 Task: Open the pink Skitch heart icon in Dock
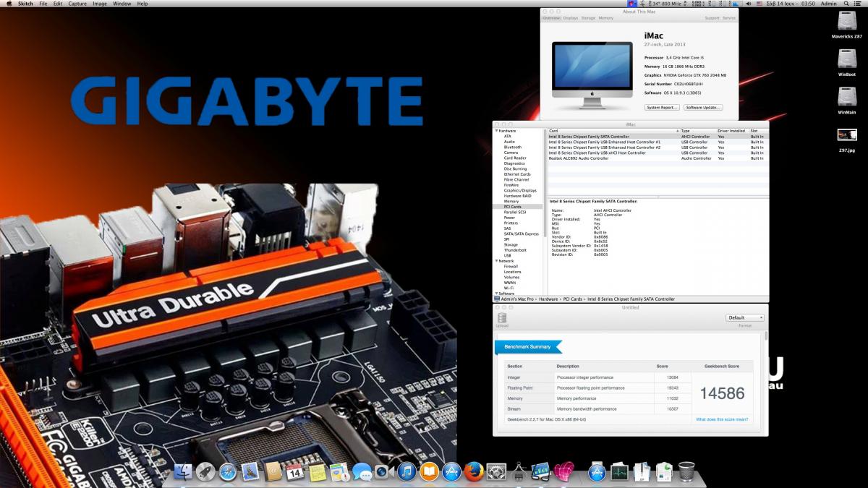pyautogui.click(x=563, y=472)
